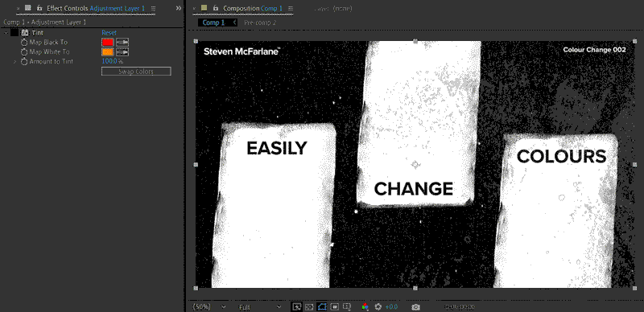Pick Map White To color with eyedropper
The height and width of the screenshot is (312, 644).
(122, 52)
